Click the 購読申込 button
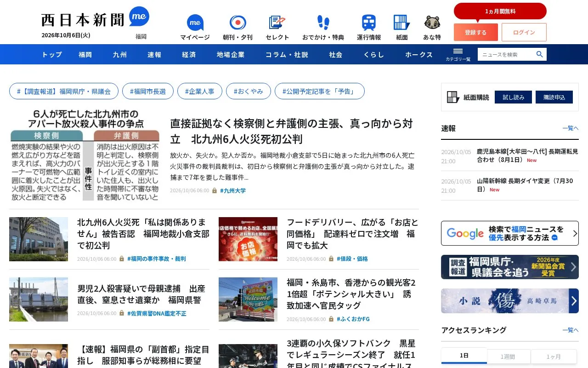This screenshot has height=368, width=588. (554, 97)
